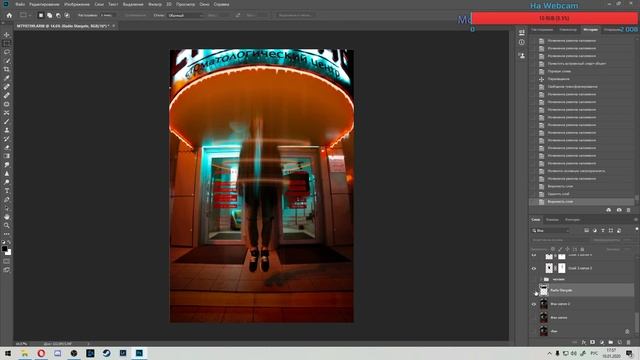Viewport: 640px width, 360px height.
Task: Select the Type tool
Action: coord(7,191)
